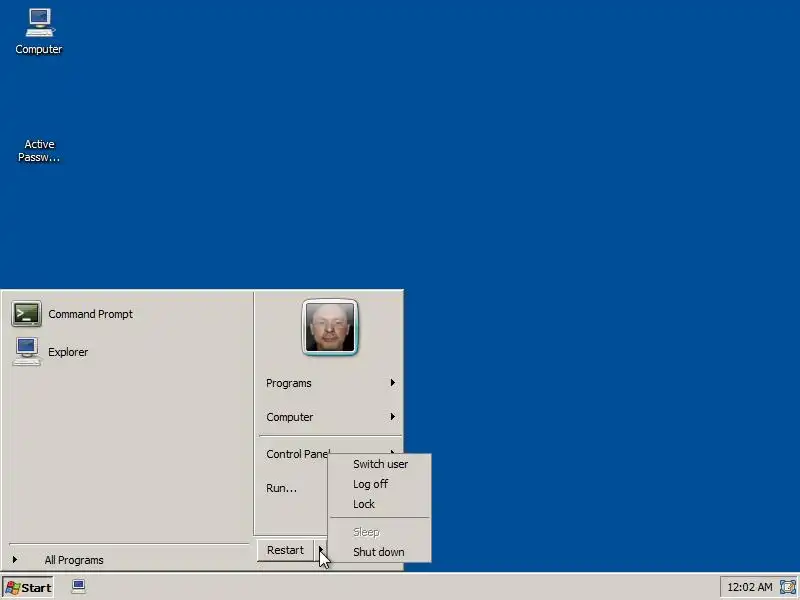Click the arrow beside Computer menu item

point(392,416)
